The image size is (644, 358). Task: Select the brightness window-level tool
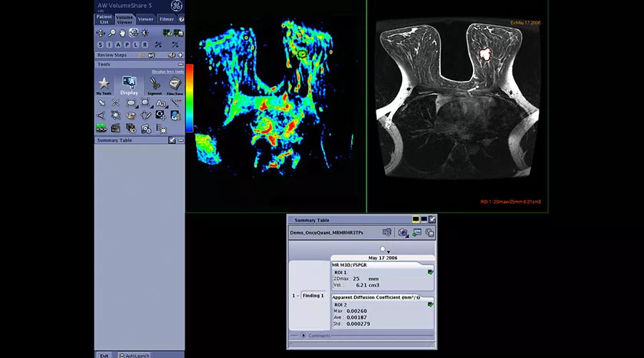point(145,32)
